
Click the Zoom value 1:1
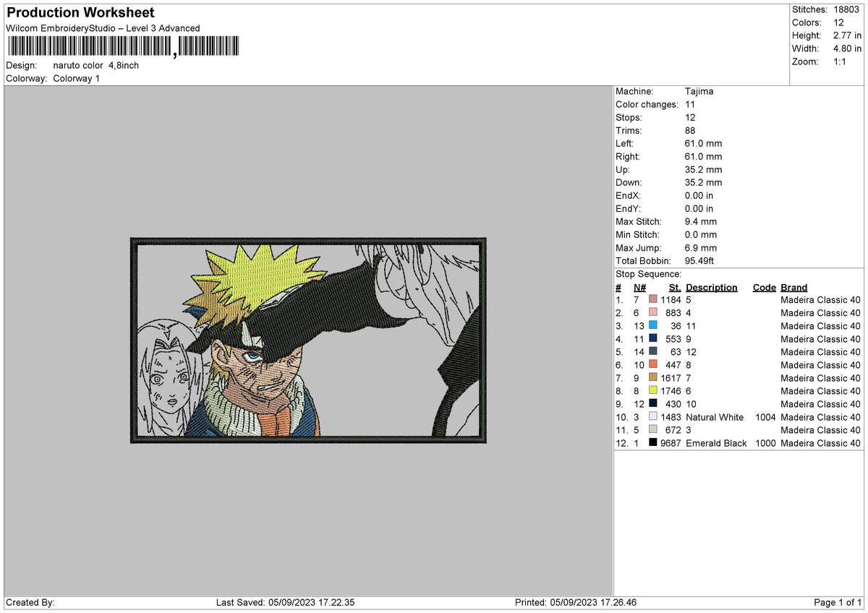pyautogui.click(x=840, y=61)
